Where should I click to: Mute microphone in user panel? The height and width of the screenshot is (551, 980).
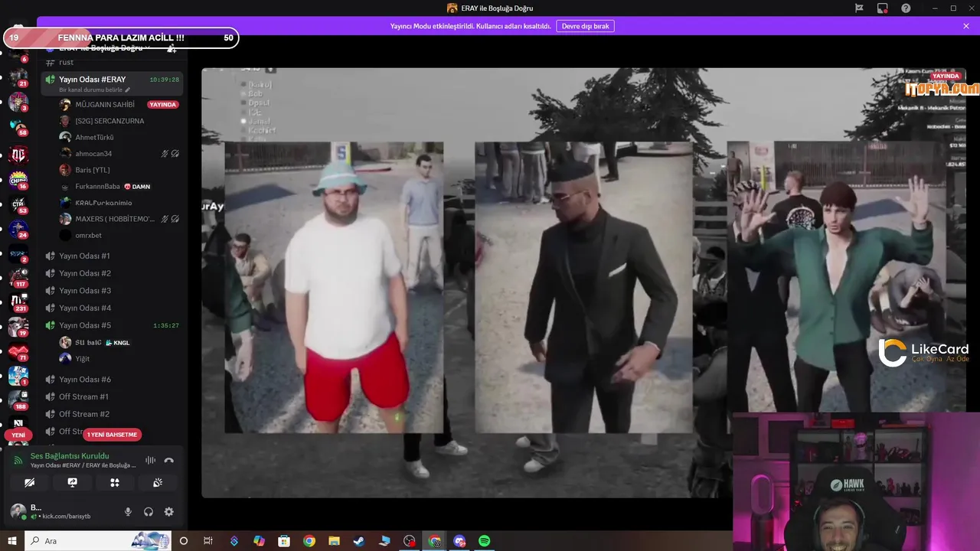coord(128,512)
